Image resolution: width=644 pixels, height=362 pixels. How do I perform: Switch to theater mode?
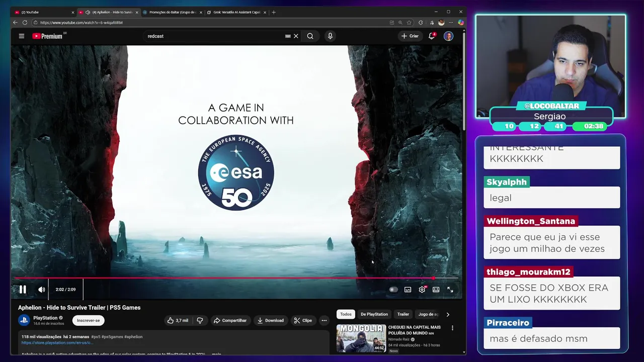pos(436,290)
